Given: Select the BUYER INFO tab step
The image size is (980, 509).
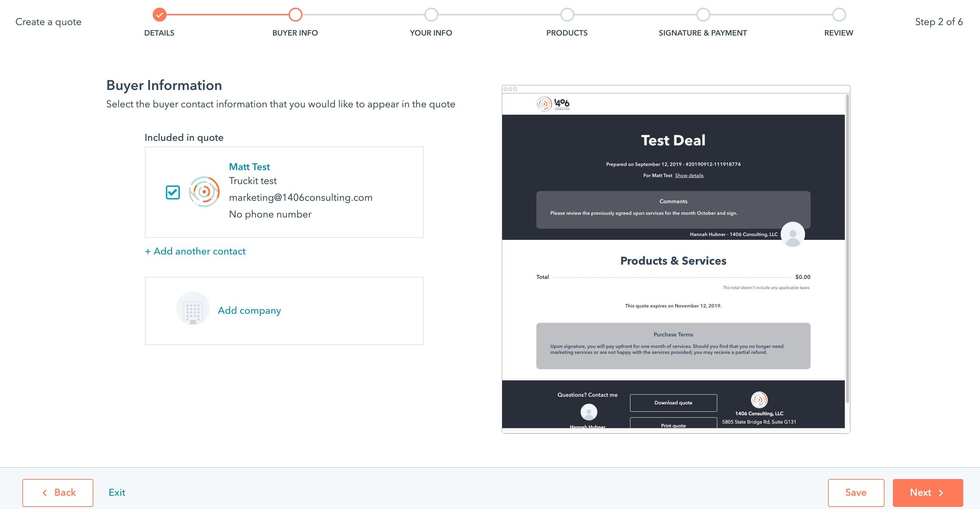Looking at the screenshot, I should pos(295,14).
